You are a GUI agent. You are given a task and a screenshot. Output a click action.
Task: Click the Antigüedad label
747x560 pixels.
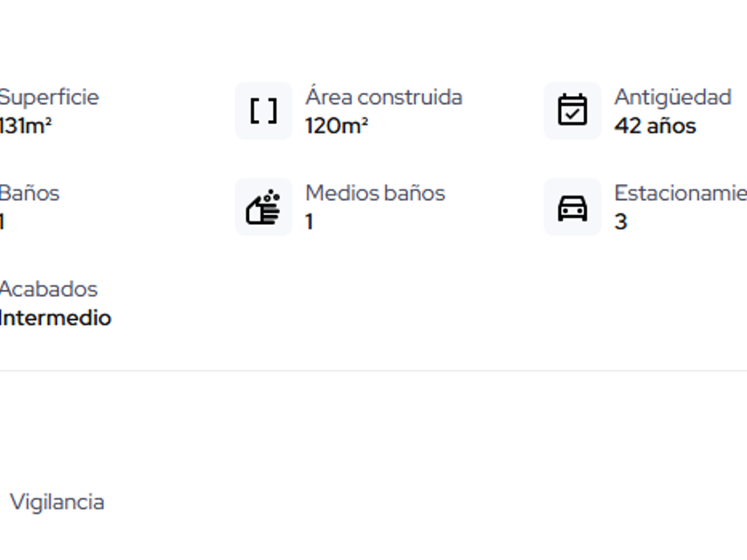[x=672, y=97]
